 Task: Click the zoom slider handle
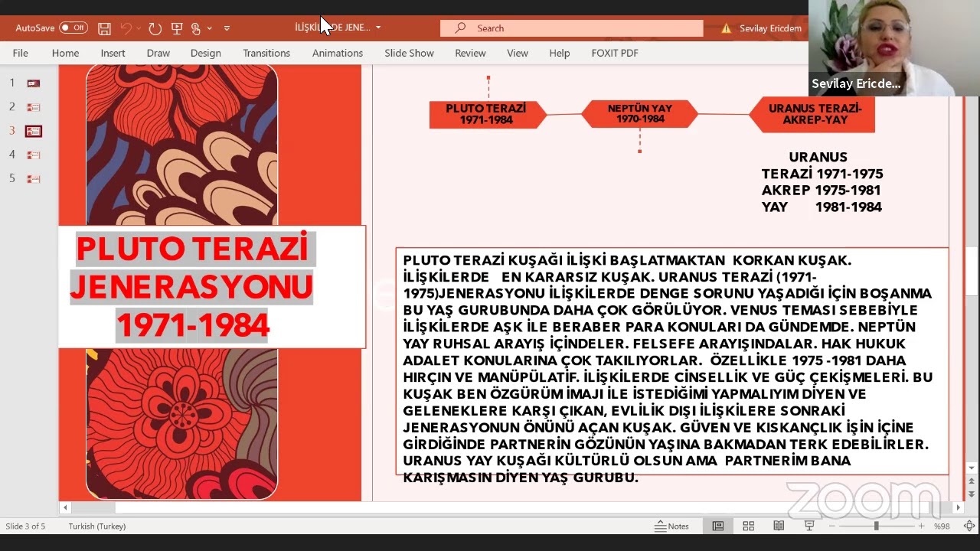coord(877,526)
